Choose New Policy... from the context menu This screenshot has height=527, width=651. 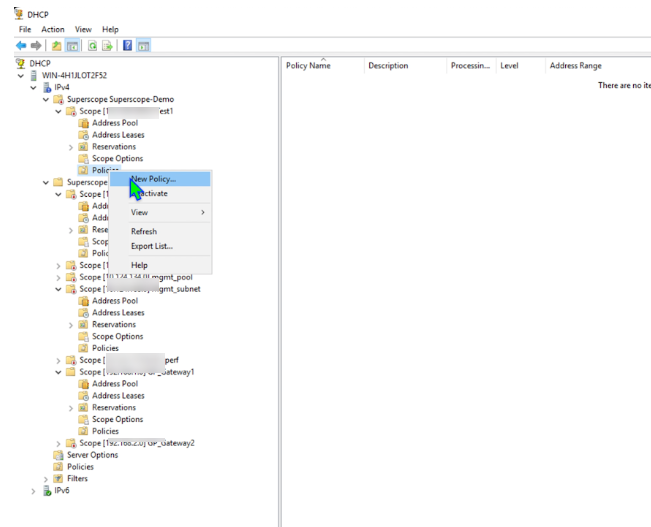point(153,179)
